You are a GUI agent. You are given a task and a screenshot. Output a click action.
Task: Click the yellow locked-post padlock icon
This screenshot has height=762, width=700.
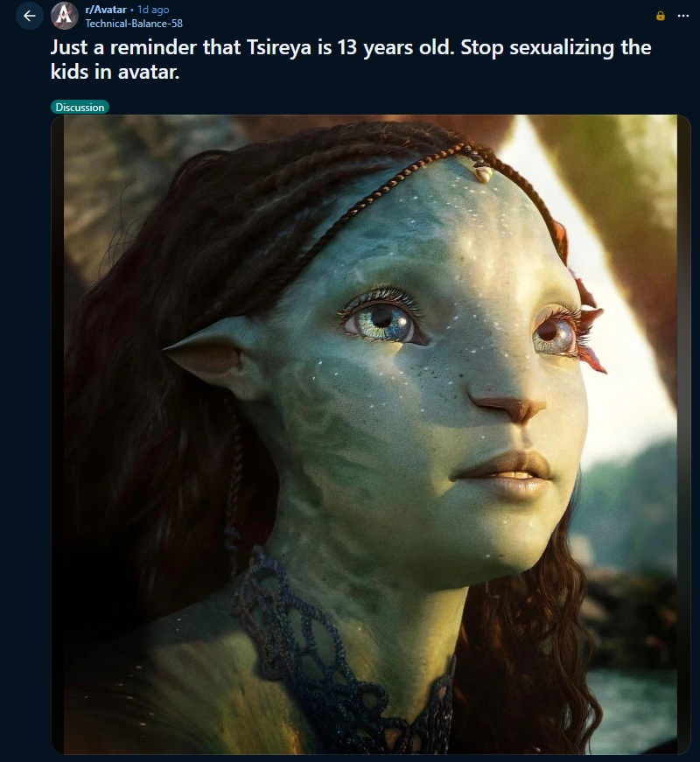click(x=660, y=16)
